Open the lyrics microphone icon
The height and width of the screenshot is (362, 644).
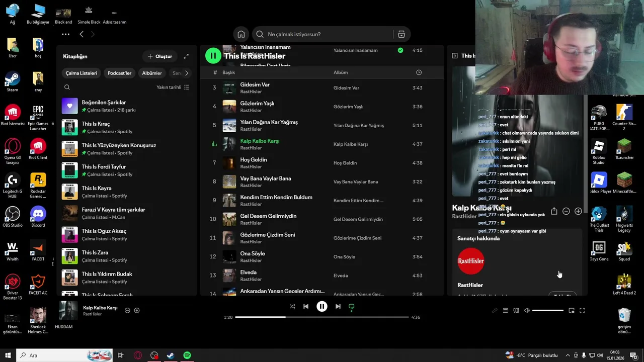[495, 311]
